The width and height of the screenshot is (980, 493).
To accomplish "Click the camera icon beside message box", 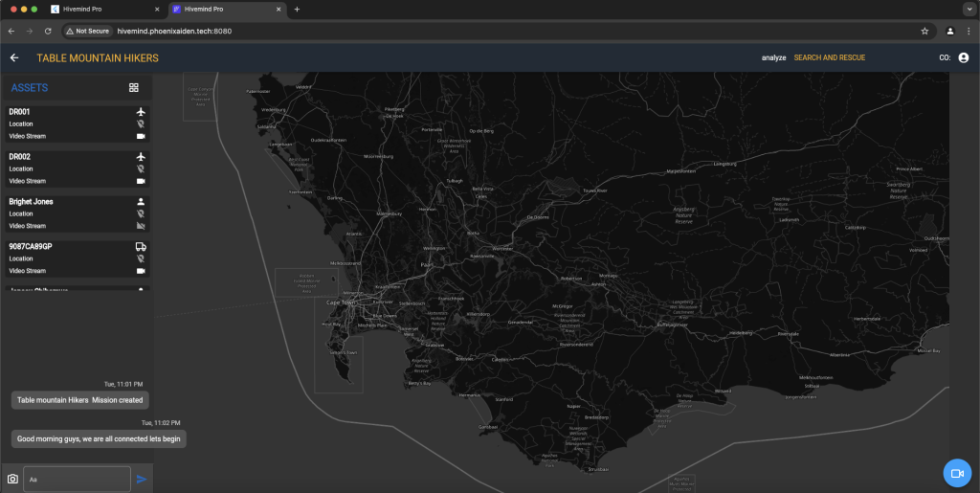I will pyautogui.click(x=12, y=479).
